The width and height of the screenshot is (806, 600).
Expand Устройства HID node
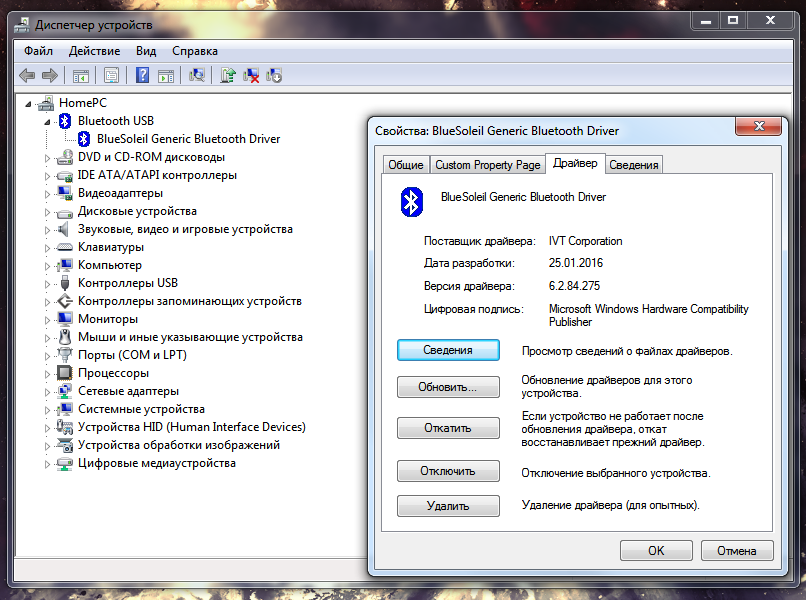(x=47, y=428)
